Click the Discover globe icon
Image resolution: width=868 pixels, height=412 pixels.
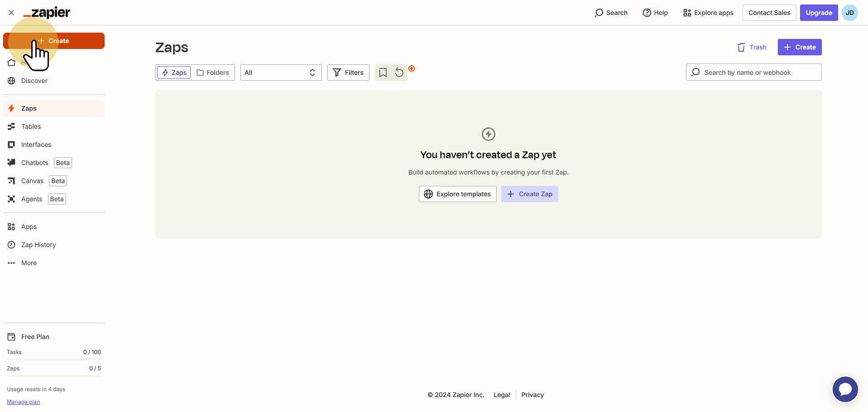click(x=11, y=81)
